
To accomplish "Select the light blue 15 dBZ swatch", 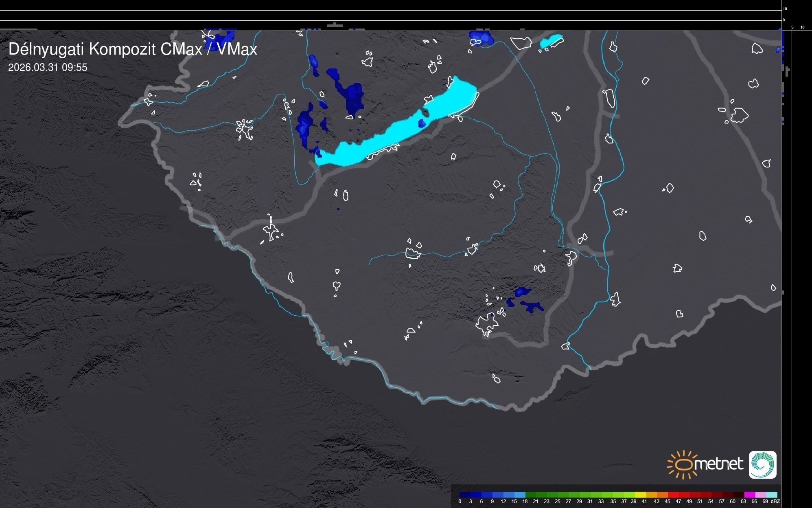I will click(x=519, y=495).
